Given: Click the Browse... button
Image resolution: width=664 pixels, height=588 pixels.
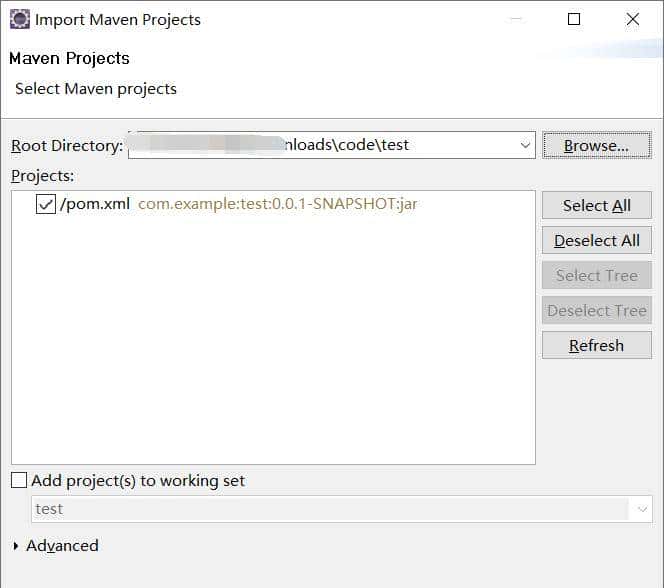Looking at the screenshot, I should pyautogui.click(x=597, y=145).
